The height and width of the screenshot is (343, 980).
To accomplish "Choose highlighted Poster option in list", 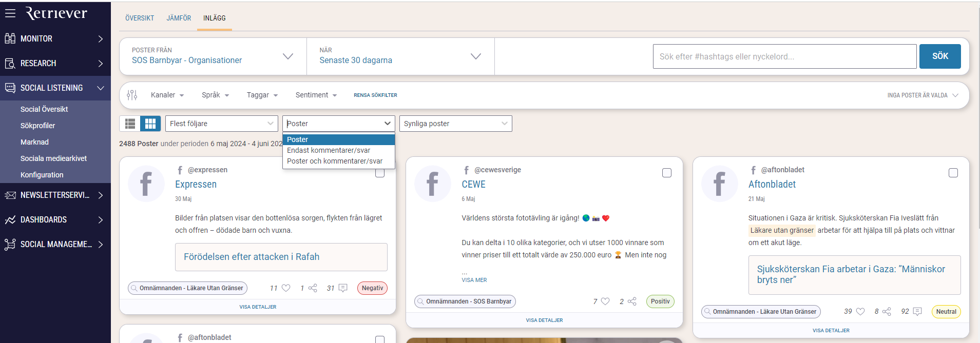I will (x=339, y=139).
